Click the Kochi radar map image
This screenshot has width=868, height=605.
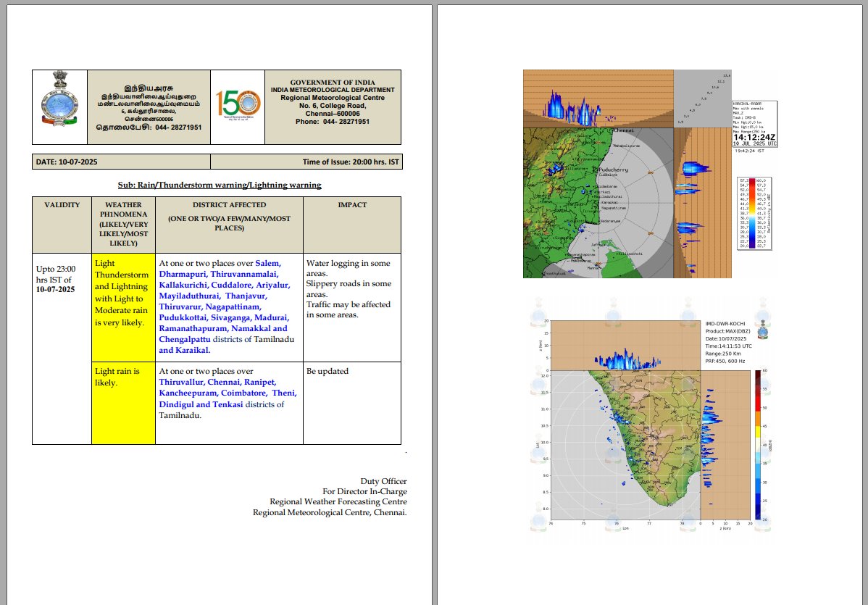pyautogui.click(x=651, y=421)
